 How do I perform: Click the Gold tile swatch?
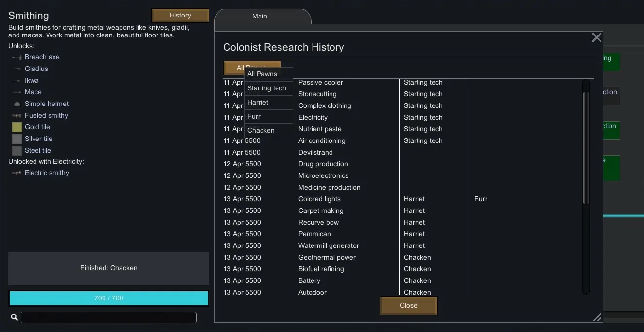point(17,127)
